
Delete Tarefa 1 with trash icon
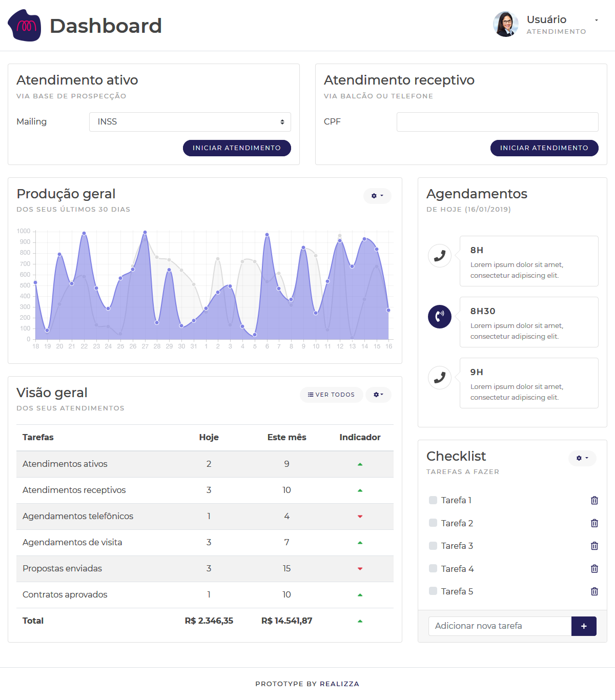point(594,500)
